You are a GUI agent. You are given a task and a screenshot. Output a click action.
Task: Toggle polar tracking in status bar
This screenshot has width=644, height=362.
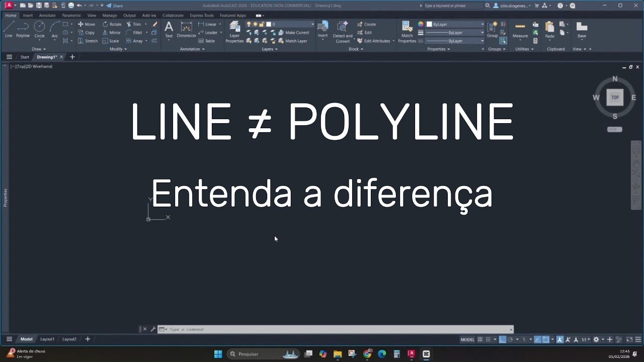coord(510,339)
